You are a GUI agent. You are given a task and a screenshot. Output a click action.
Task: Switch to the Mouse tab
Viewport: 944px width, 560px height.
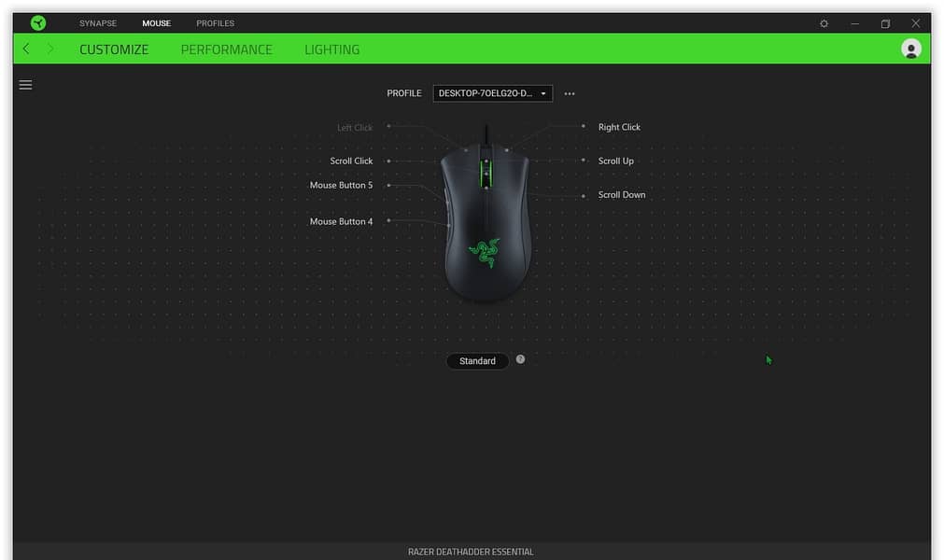pos(157,23)
